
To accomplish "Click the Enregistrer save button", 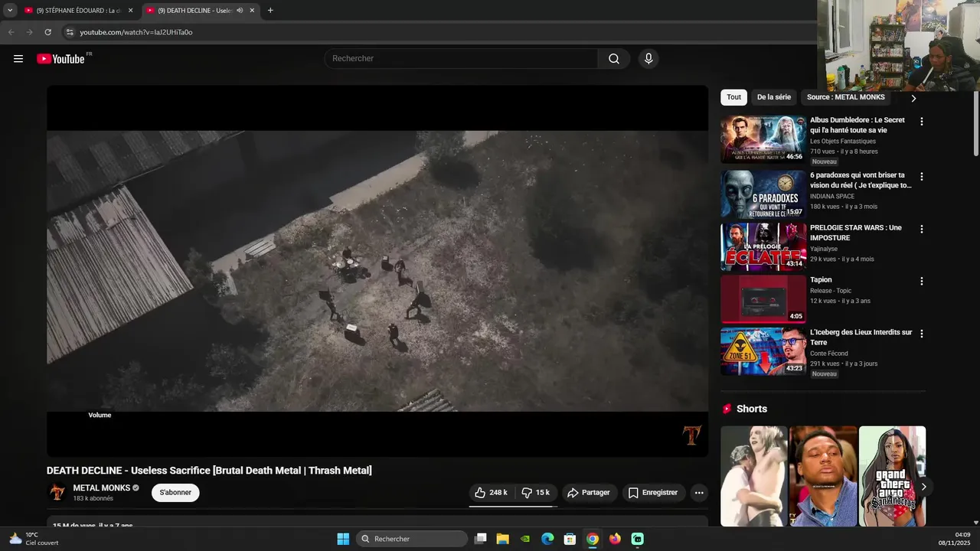I will tap(653, 493).
